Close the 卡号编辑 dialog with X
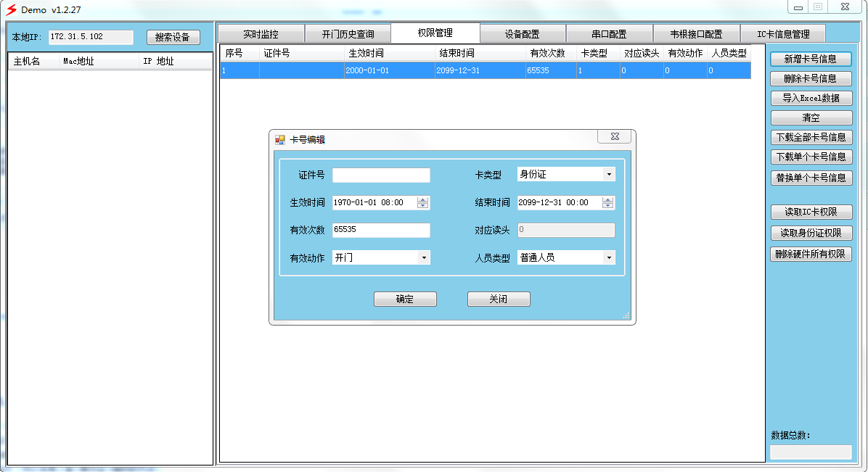Screen dimensions: 868x472 (614, 137)
